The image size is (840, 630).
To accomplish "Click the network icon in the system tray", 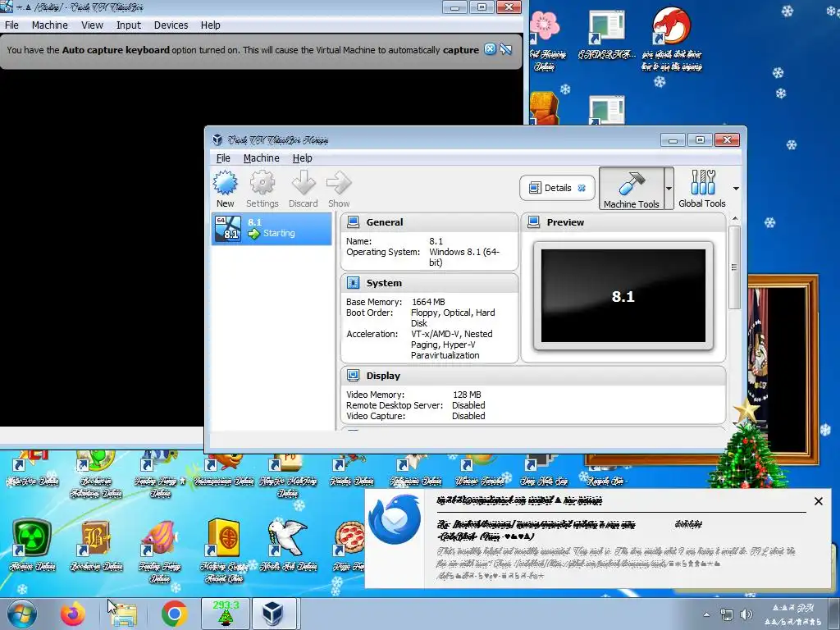I will 727,614.
